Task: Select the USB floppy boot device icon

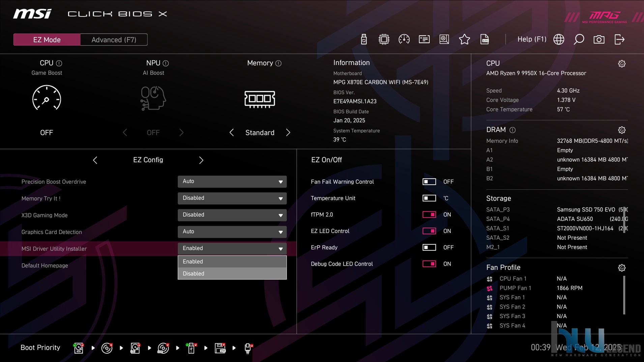Action: (x=220, y=348)
